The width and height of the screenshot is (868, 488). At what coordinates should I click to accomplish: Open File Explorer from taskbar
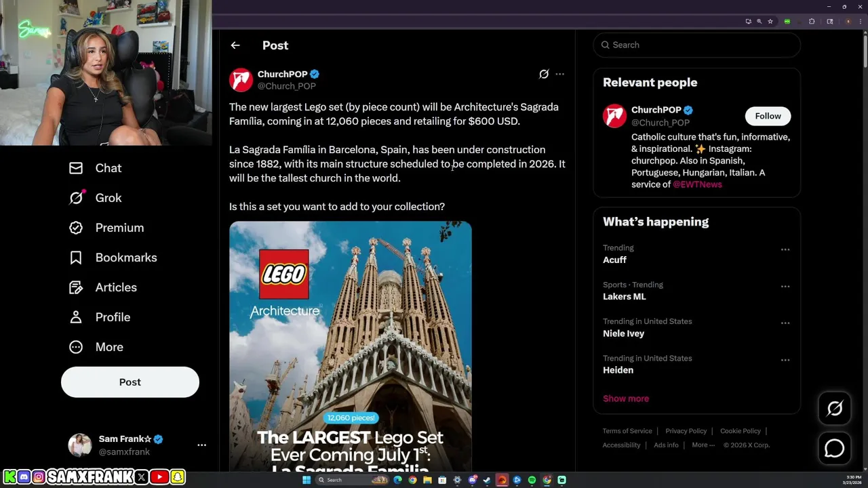coord(427,480)
